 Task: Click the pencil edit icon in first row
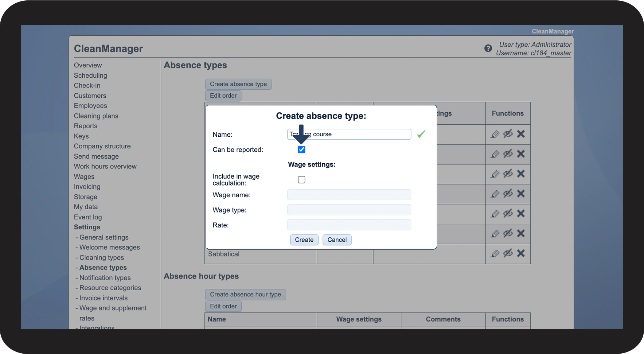[x=495, y=134]
